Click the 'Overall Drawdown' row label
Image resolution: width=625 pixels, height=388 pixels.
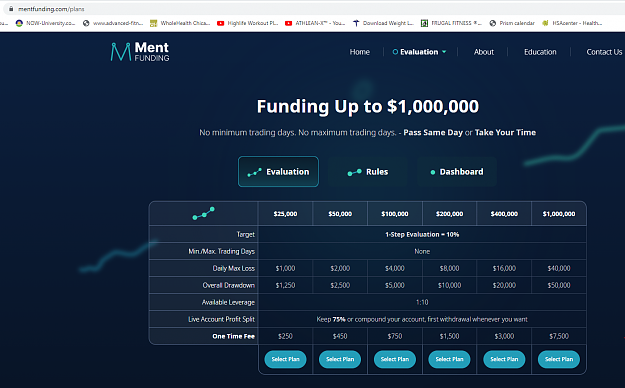click(x=228, y=285)
